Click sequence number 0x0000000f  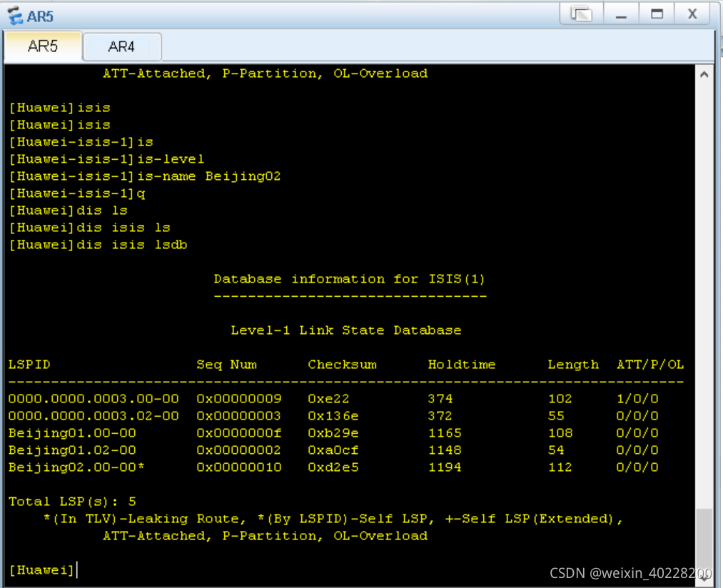click(x=239, y=432)
